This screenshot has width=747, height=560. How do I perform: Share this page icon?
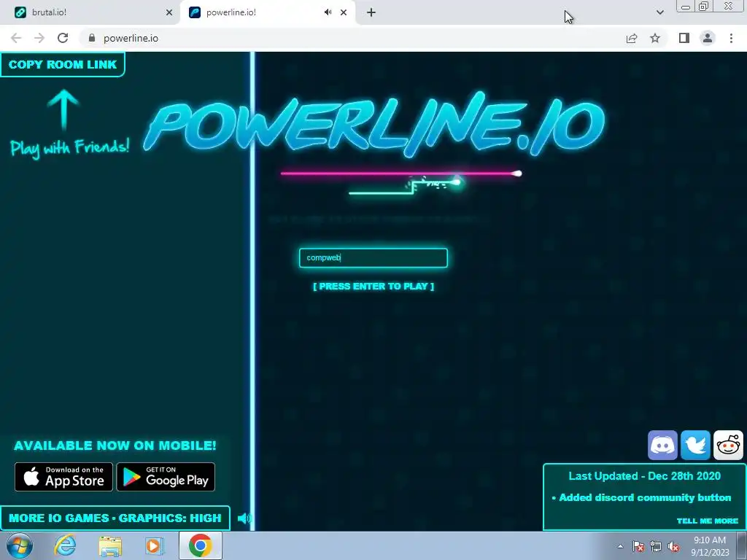tap(632, 38)
